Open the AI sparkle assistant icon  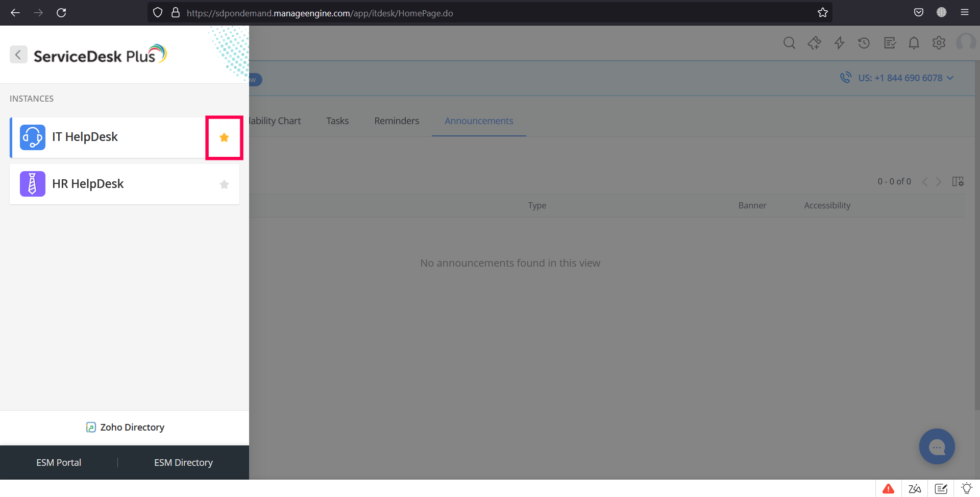point(814,43)
